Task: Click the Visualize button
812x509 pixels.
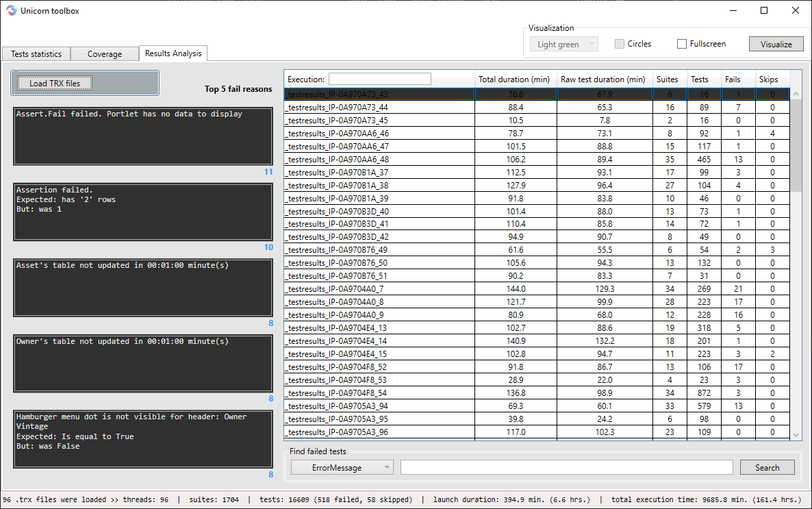Action: (776, 44)
